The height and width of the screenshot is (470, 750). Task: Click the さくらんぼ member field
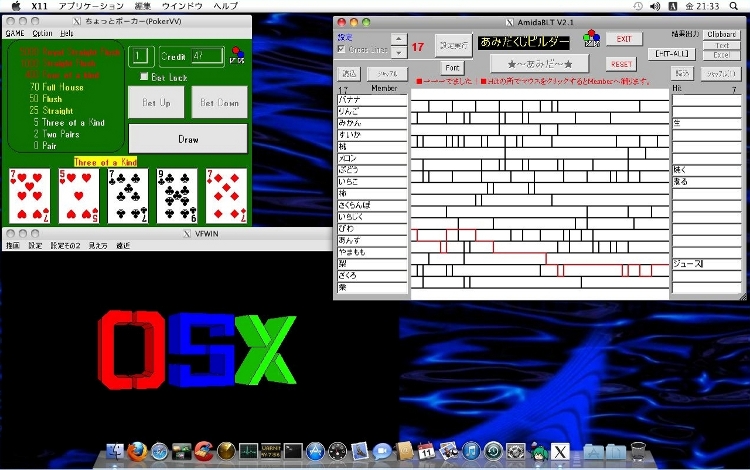point(372,206)
